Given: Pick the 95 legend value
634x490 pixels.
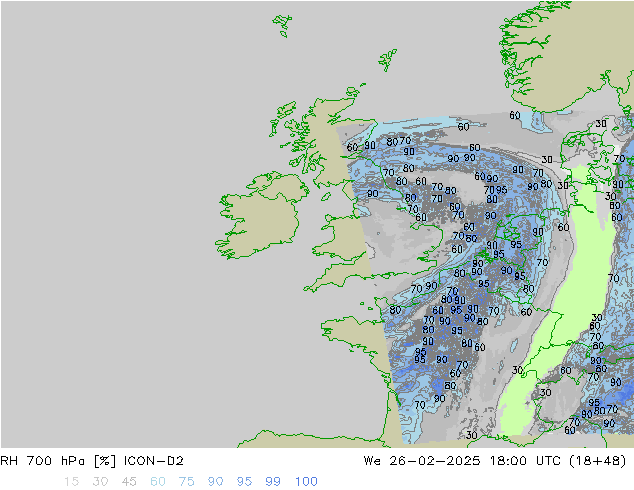Looking at the screenshot, I should tap(245, 481).
